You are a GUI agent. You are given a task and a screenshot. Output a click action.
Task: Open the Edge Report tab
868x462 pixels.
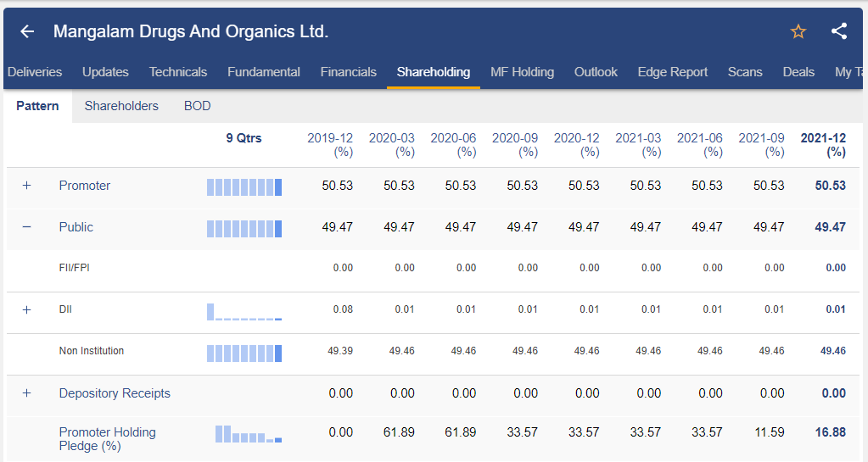coord(673,72)
